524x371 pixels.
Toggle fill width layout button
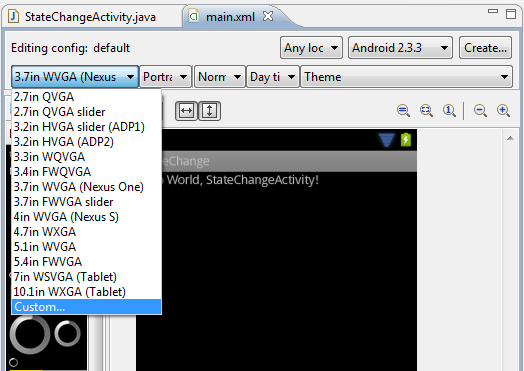pos(186,111)
